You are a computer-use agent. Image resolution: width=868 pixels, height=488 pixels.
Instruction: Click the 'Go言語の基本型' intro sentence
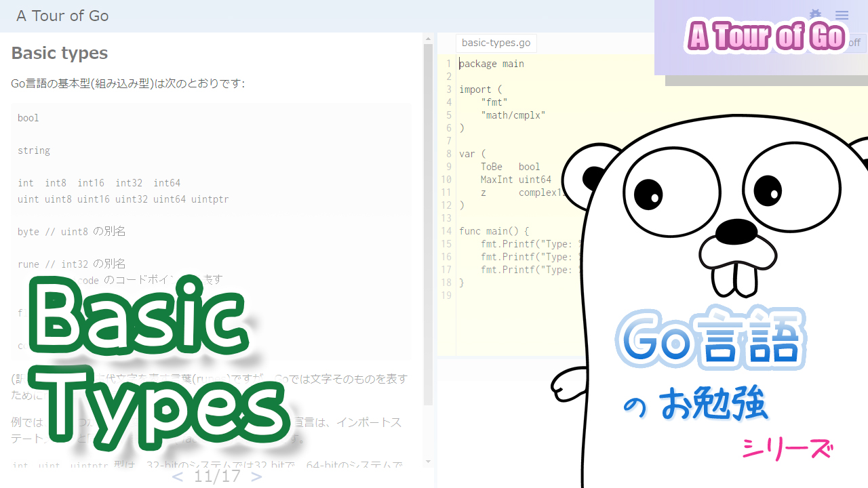pyautogui.click(x=127, y=84)
